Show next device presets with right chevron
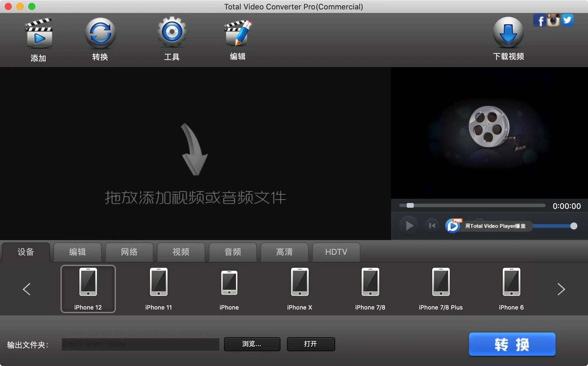The height and width of the screenshot is (366, 588). (x=561, y=289)
